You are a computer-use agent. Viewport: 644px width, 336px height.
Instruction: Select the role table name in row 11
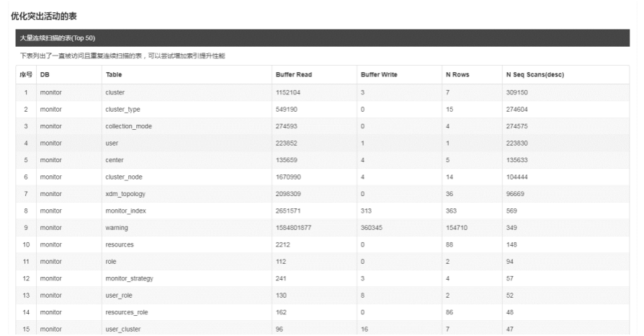coord(111,261)
